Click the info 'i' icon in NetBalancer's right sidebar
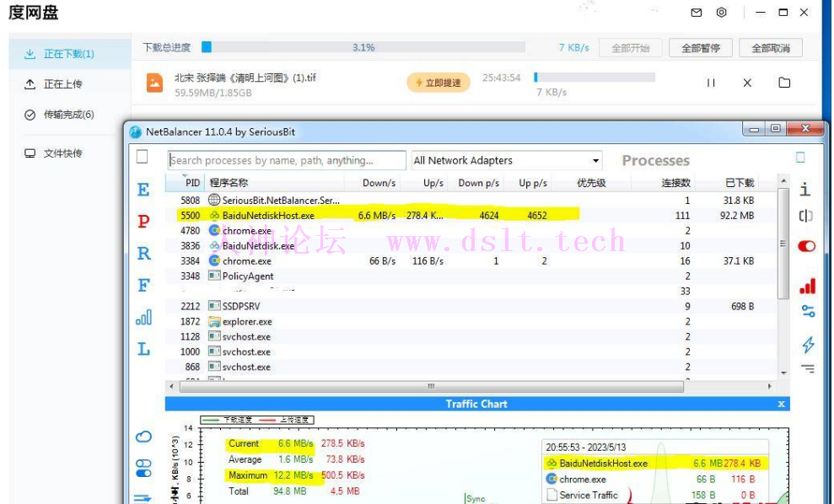This screenshot has width=834, height=504. pos(806,189)
